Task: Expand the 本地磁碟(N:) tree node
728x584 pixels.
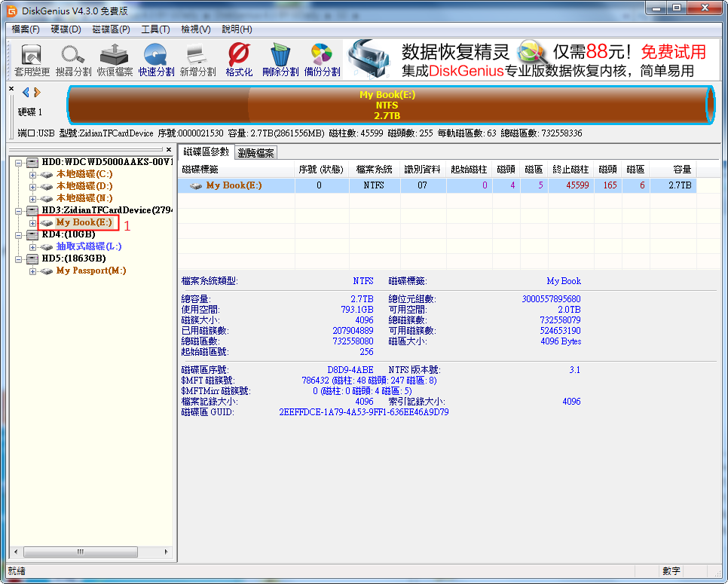Action: coord(32,199)
